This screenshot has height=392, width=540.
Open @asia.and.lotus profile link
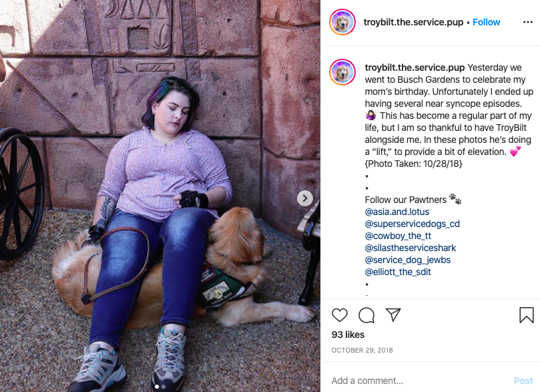[396, 212]
